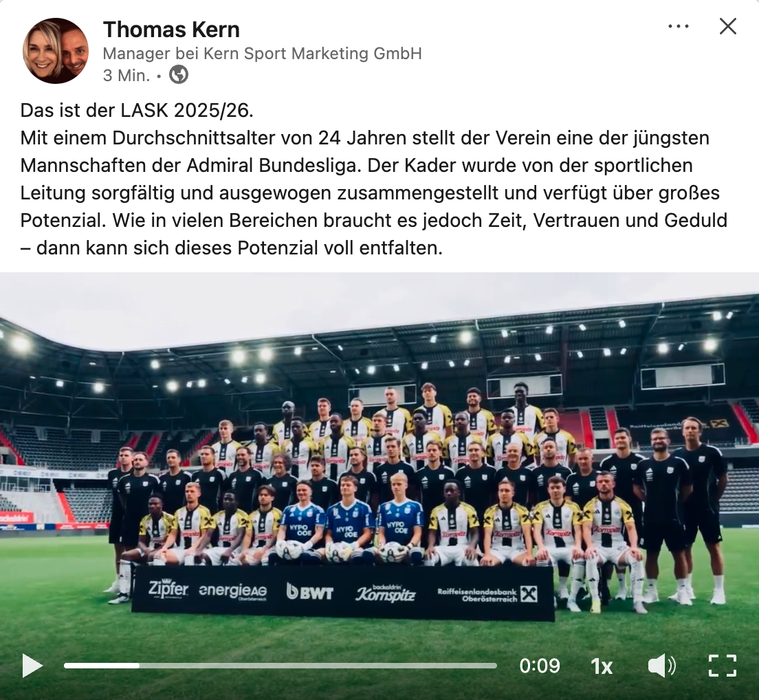The height and width of the screenshot is (700, 759).
Task: Click the Manager bei Kern Sport Marketing subtitle
Action: point(263,53)
